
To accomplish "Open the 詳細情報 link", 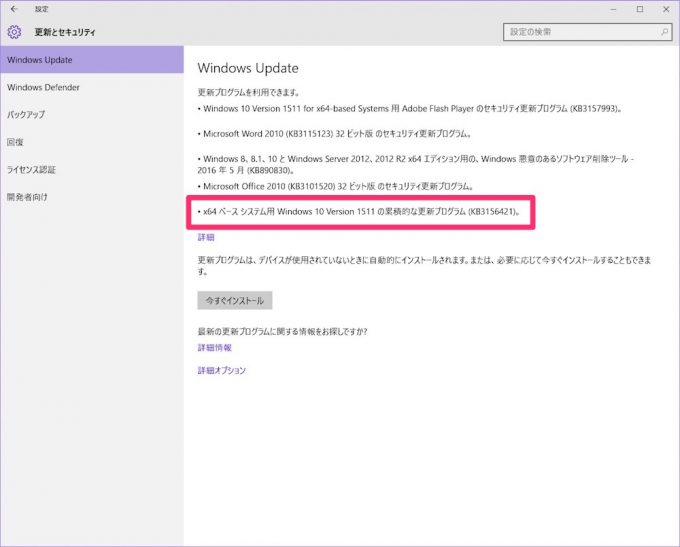I will (x=215, y=347).
